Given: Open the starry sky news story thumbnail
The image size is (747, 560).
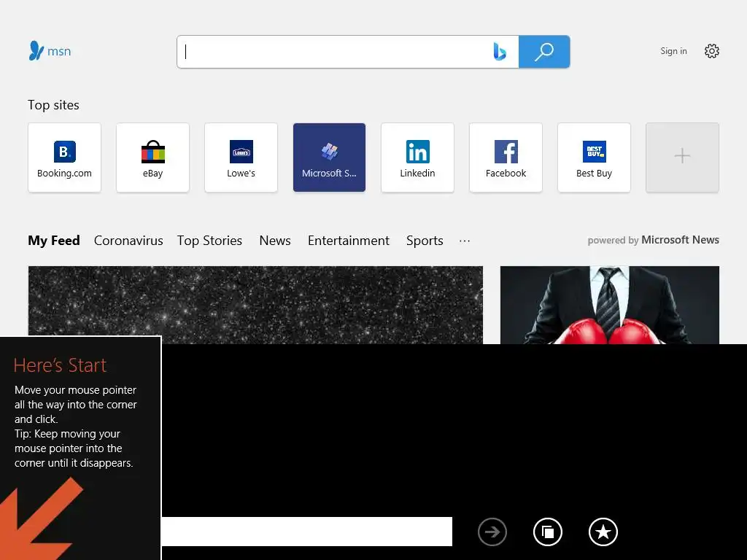Looking at the screenshot, I should click(x=255, y=305).
